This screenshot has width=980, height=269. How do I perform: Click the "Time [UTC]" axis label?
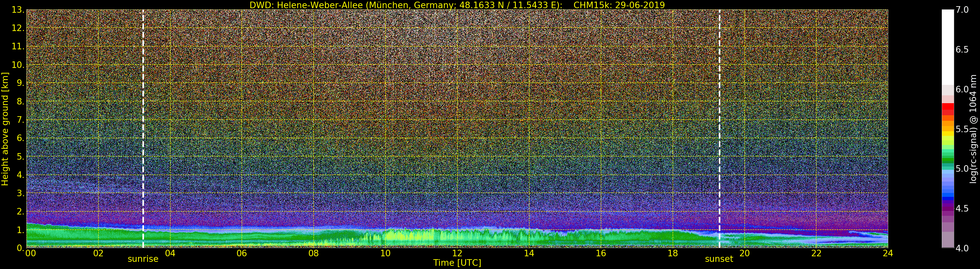457,262
